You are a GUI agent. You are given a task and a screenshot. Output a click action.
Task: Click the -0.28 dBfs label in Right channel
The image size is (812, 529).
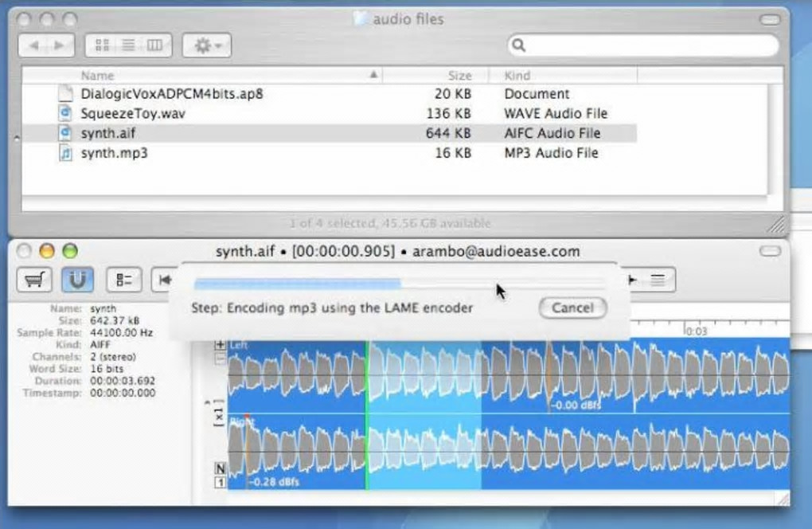(275, 482)
